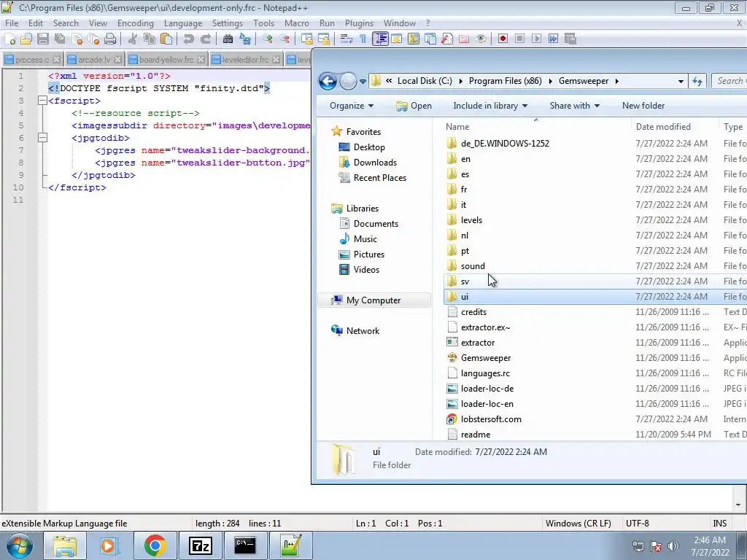The height and width of the screenshot is (560, 747).
Task: Click the Stop Recording macro icon
Action: [519, 39]
